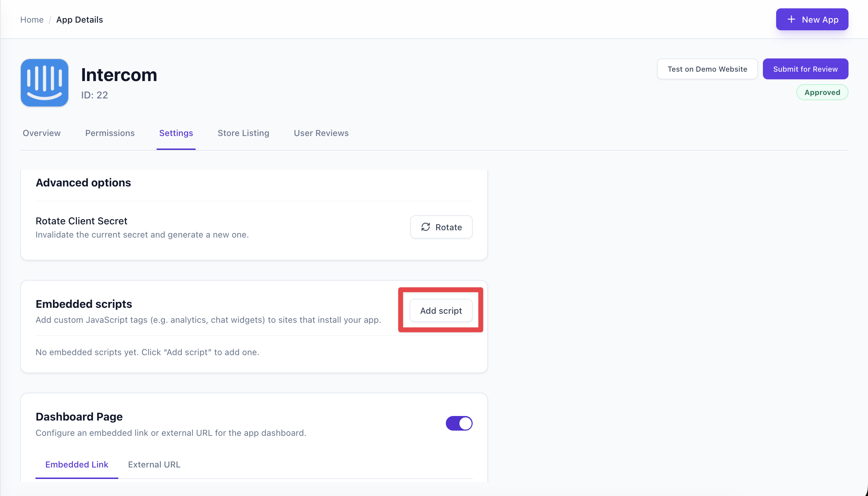Switch to the Overview tab
This screenshot has width=868, height=496.
pos(41,133)
